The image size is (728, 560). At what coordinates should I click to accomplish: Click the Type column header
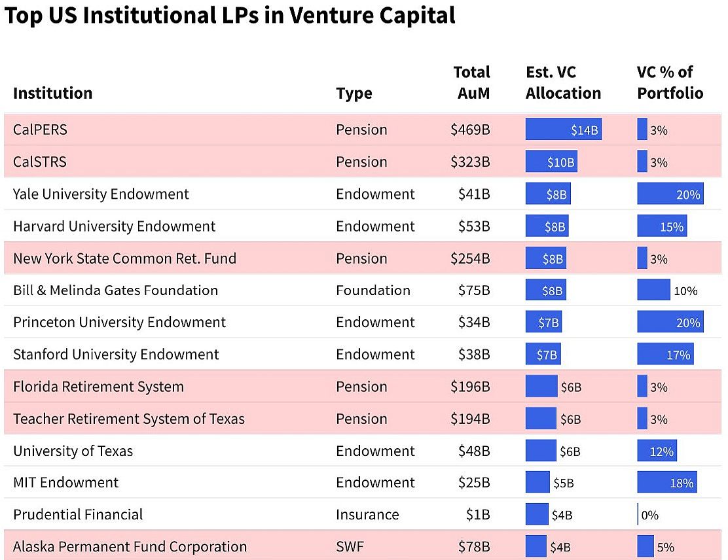tap(354, 93)
